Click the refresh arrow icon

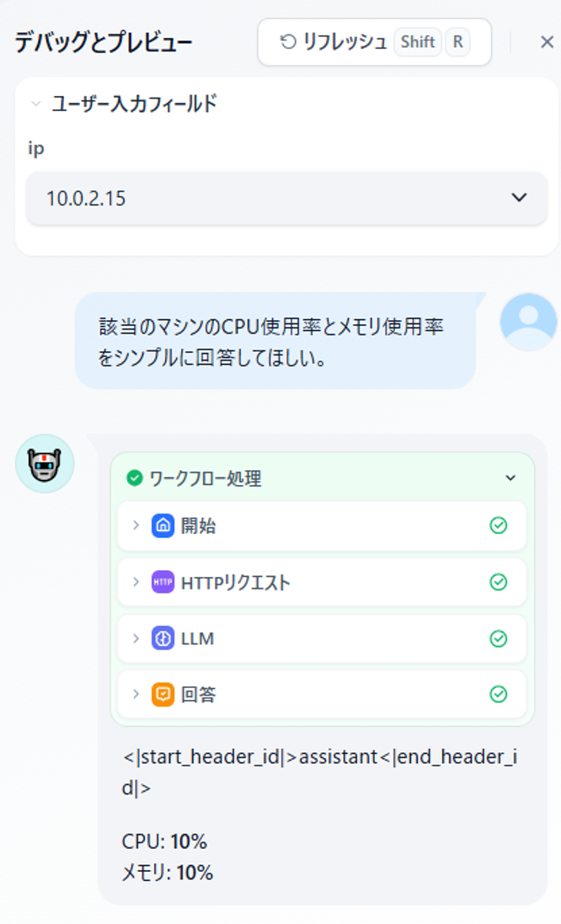(288, 42)
